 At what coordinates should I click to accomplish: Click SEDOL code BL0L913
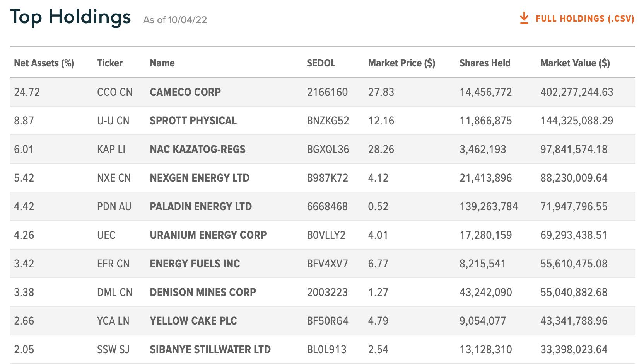click(328, 349)
